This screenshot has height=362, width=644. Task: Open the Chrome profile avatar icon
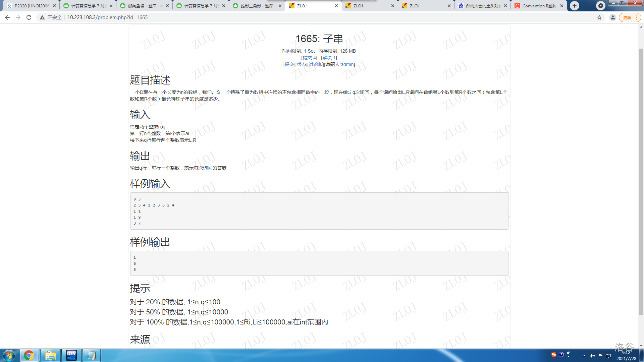pos(612,17)
